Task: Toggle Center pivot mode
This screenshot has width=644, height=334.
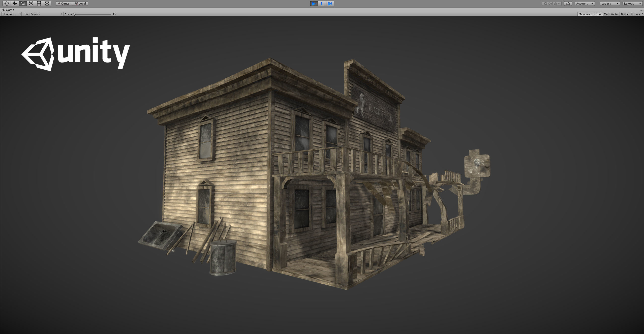Action: click(x=64, y=4)
